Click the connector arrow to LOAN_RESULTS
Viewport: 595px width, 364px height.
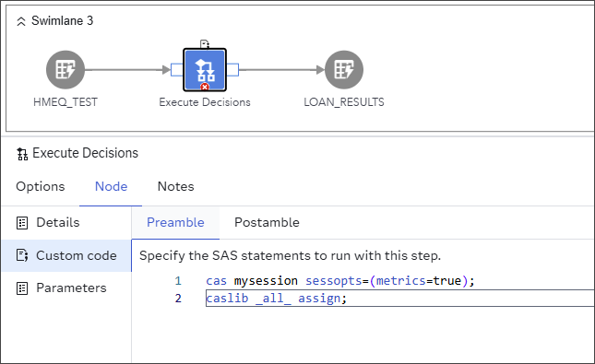tap(282, 70)
